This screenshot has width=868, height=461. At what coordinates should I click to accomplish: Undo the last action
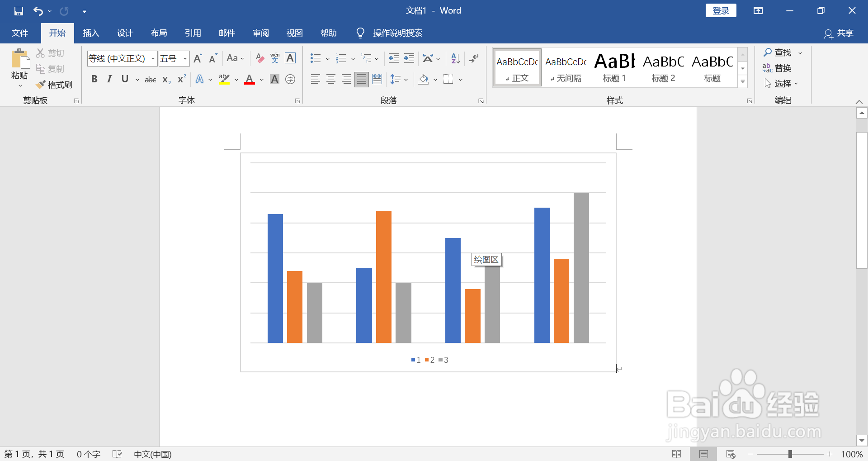point(38,11)
